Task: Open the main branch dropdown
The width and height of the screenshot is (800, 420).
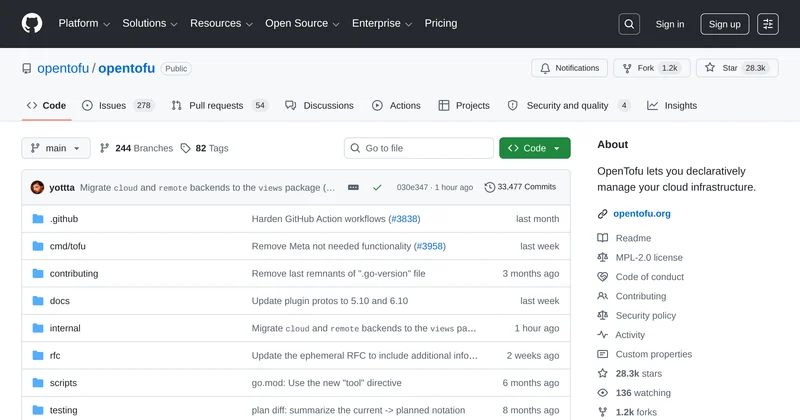Action: coord(56,148)
